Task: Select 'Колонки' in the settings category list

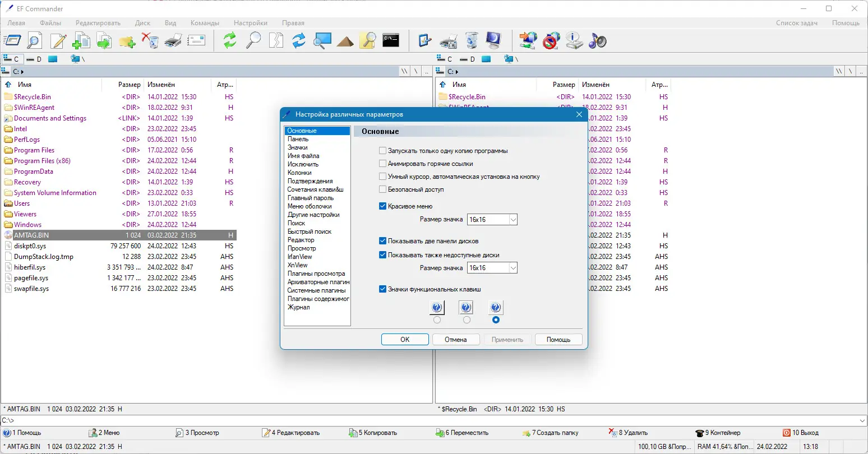Action: [x=299, y=173]
